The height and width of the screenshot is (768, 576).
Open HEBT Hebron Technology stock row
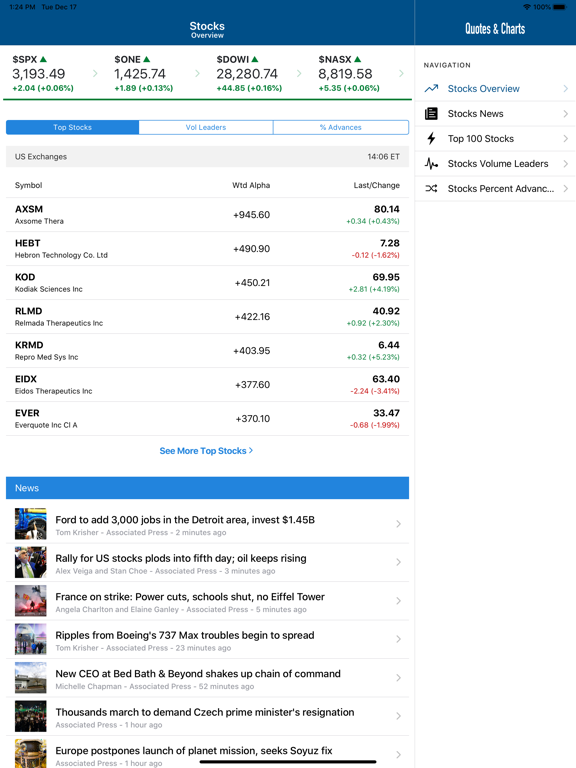207,249
